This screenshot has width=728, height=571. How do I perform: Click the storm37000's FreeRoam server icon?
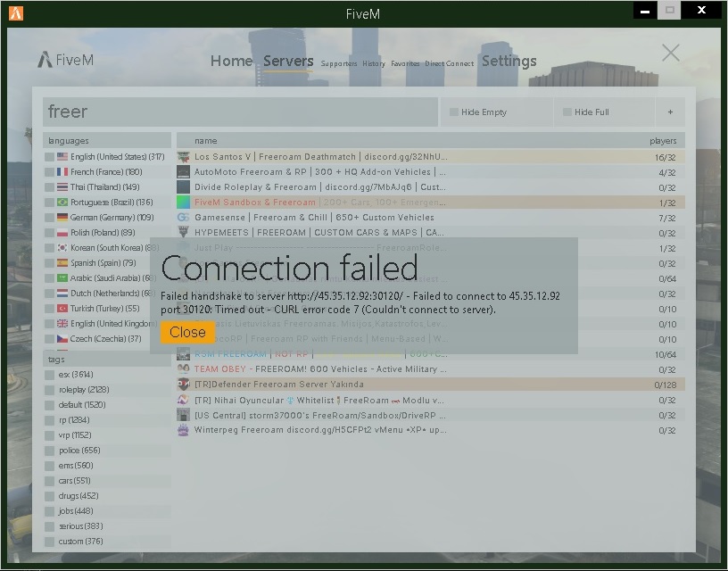[x=184, y=415]
